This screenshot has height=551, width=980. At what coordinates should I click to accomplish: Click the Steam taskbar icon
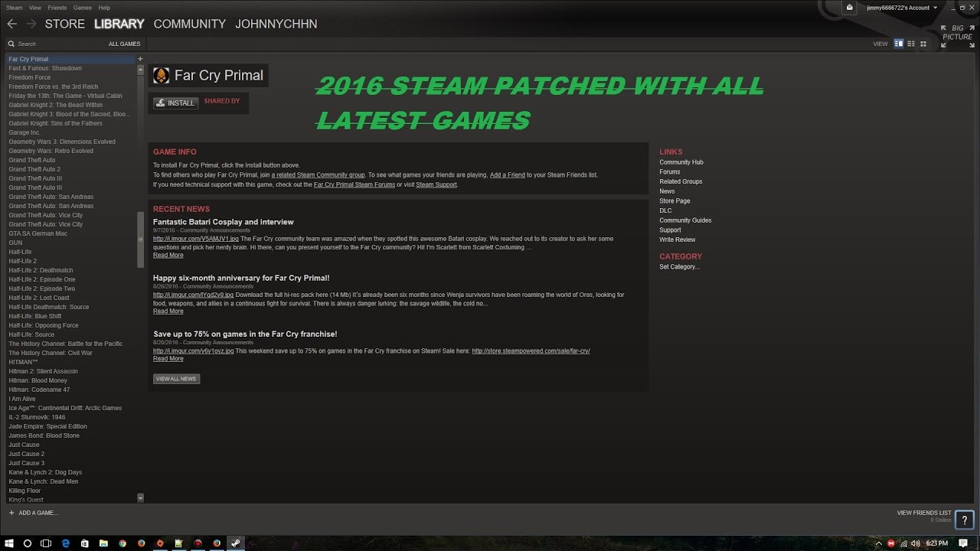tap(235, 543)
